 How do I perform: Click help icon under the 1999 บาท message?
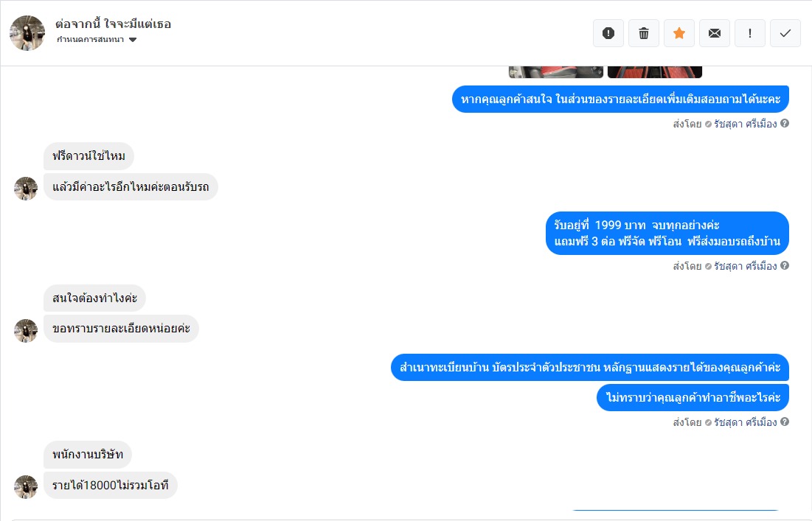pyautogui.click(x=785, y=265)
